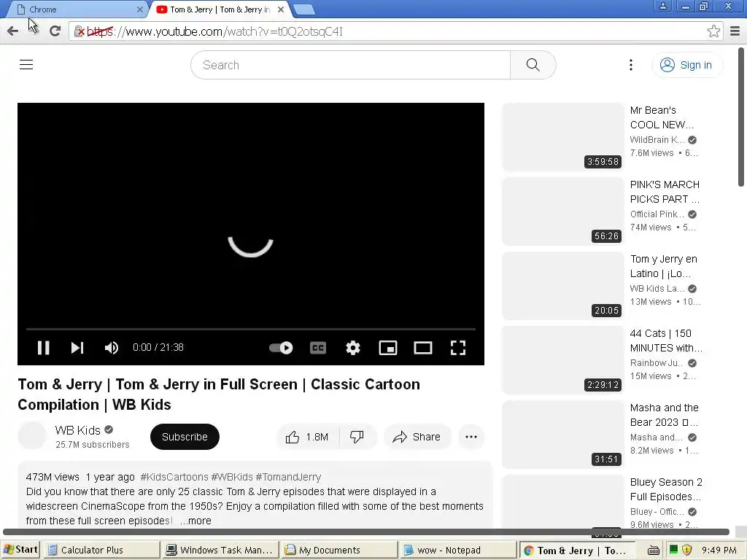747x560 pixels.
Task: Open the Chrome hamburger menu
Action: [735, 31]
